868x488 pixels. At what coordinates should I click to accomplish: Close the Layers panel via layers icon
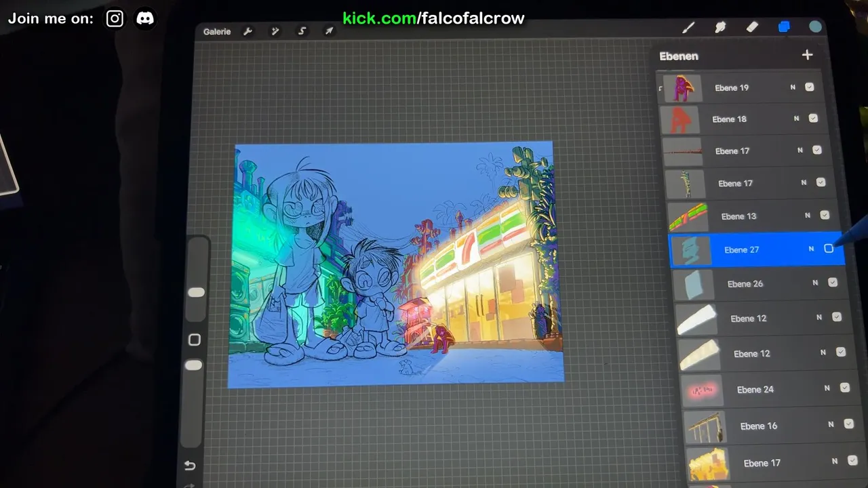click(784, 27)
